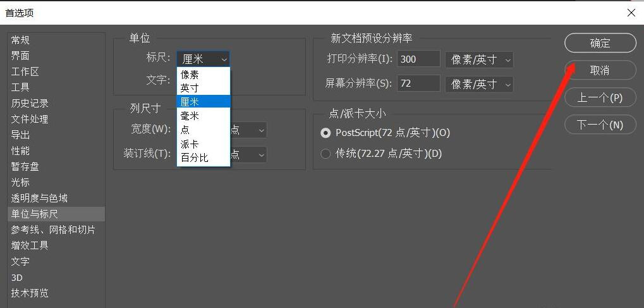The width and height of the screenshot is (644, 308).
Task: Open the 打印分辨率 unit dropdown
Action: click(x=479, y=59)
